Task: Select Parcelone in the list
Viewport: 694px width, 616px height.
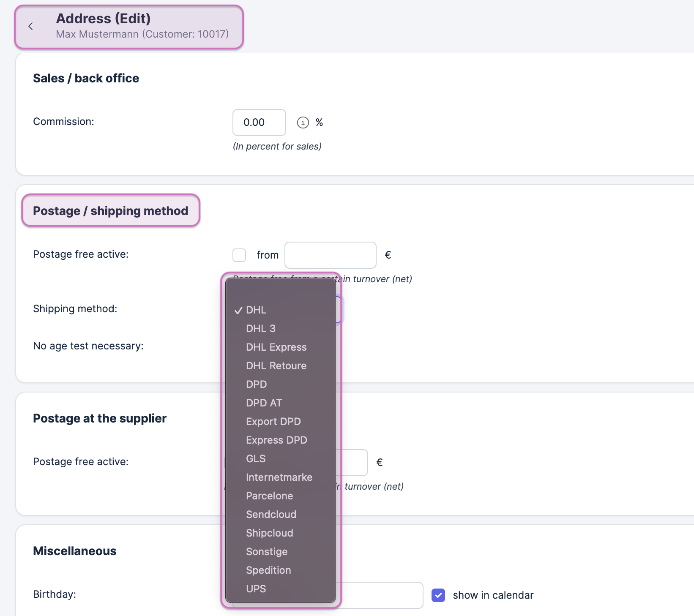Action: [x=269, y=496]
